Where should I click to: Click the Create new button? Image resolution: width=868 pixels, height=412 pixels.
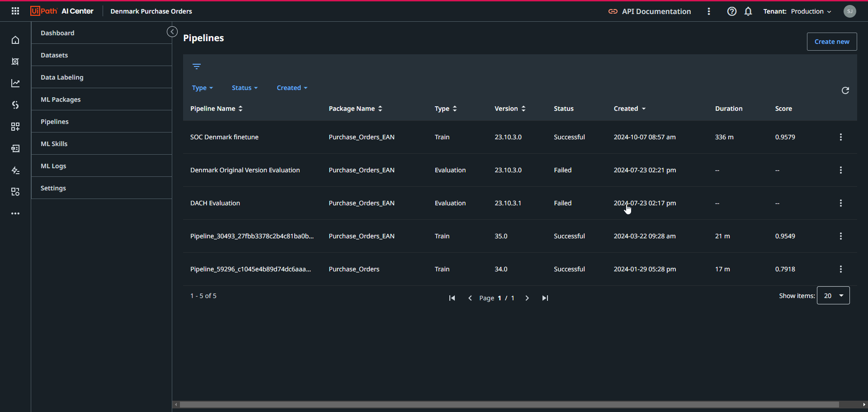[x=831, y=41]
